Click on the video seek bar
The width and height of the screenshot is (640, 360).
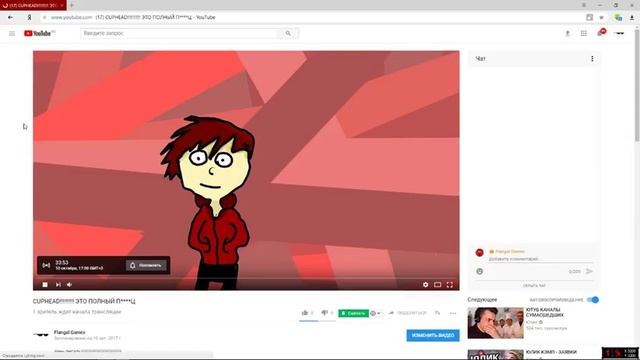coord(246,279)
